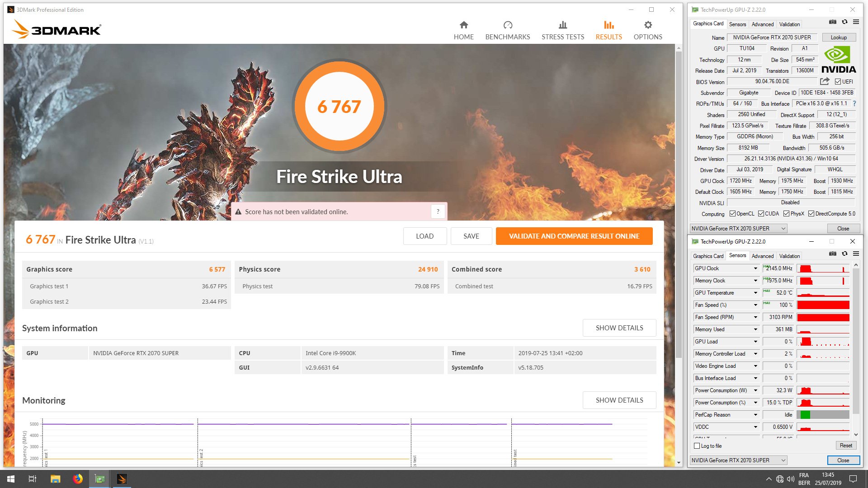Click refresh icon in lower GPU-Z Sensors window
868x488 pixels.
(844, 253)
